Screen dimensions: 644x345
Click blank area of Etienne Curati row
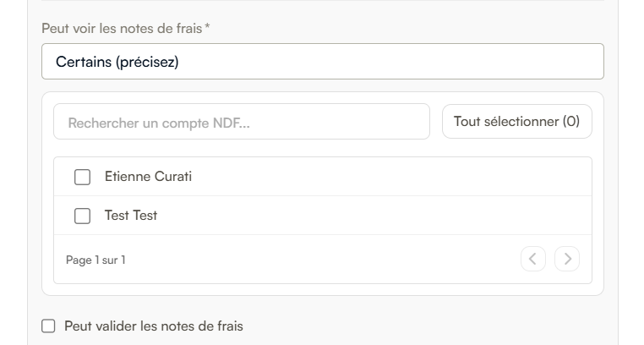click(390, 177)
